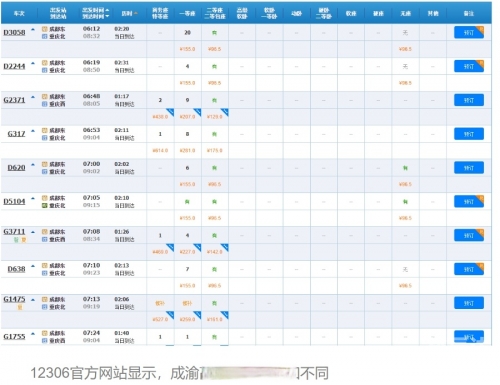Select D3058 second class availability 有
The width and height of the screenshot is (500, 385).
215,33
